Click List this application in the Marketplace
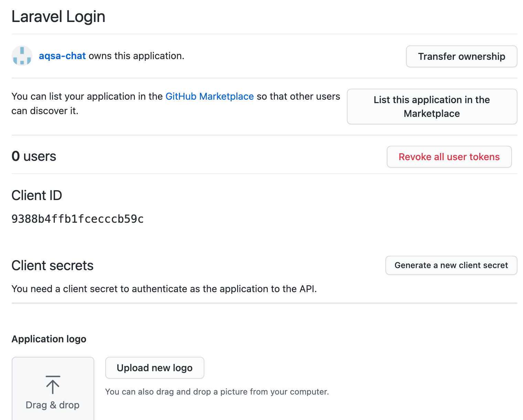Screen dimensions: 523x420 [x=432, y=107]
